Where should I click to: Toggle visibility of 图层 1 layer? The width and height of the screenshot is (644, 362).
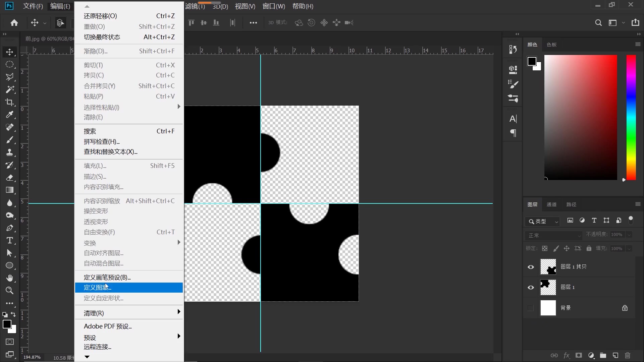tap(531, 288)
